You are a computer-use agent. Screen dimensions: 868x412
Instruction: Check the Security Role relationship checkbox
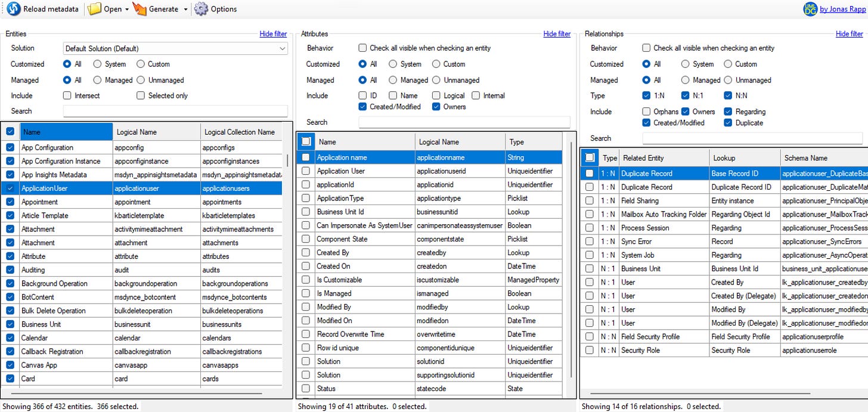coord(590,350)
